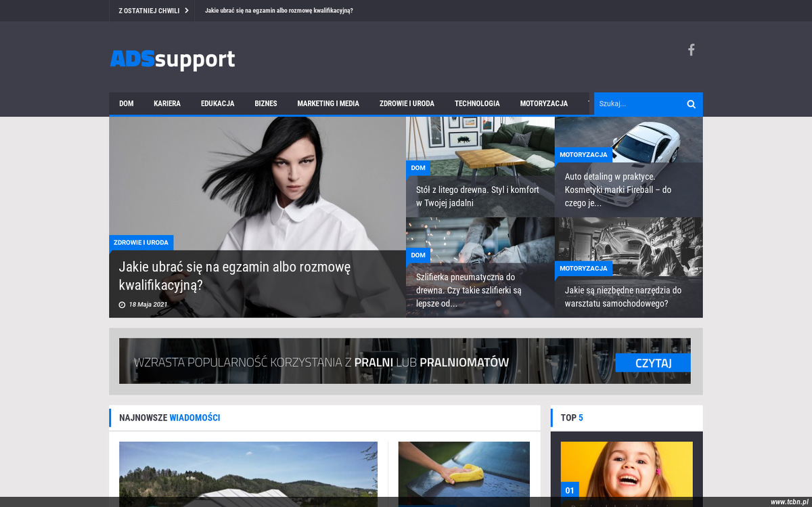
Task: Open article Stół z litego drewna
Action: click(478, 196)
